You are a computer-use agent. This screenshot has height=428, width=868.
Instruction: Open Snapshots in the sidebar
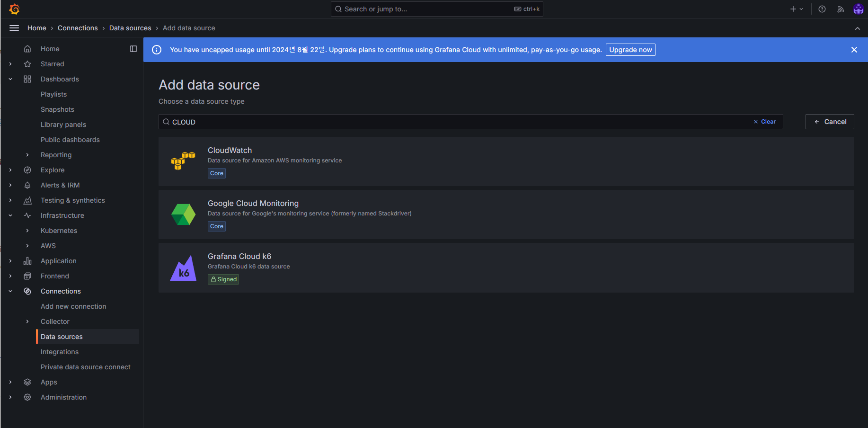coord(57,109)
